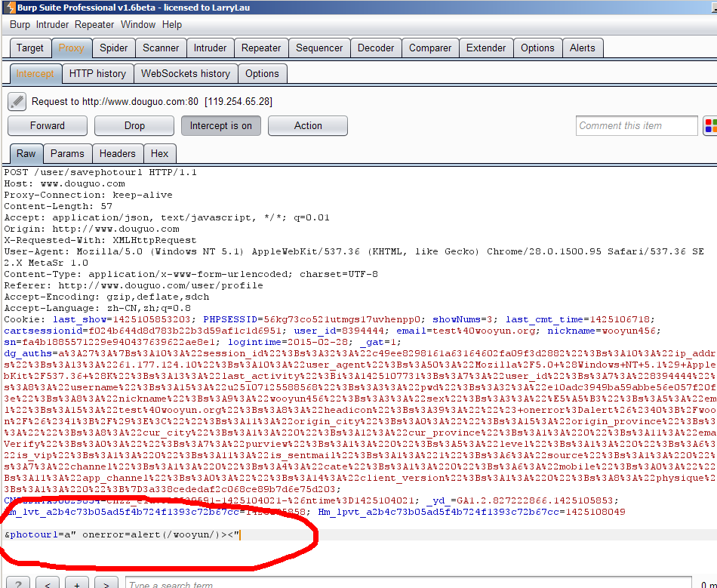Viewport: 717px width, 588px height.
Task: Open the Burp menu
Action: [x=20, y=25]
